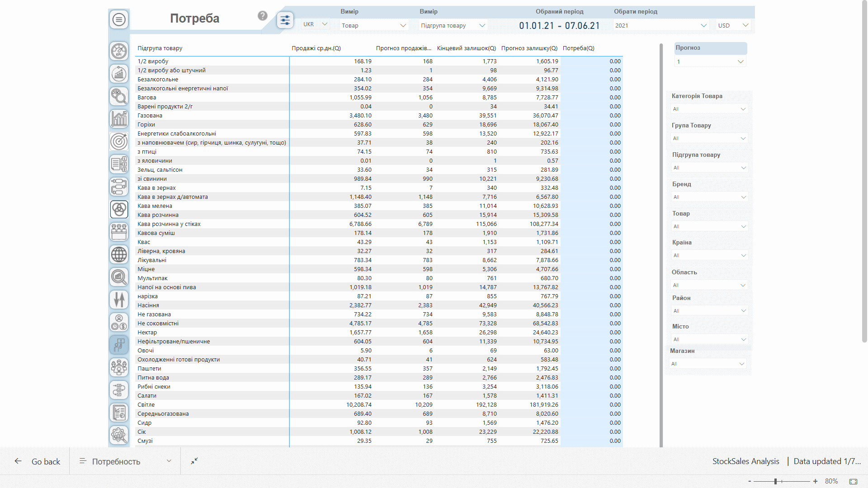Click the up-down arrows sidebar icon
The height and width of the screenshot is (488, 868).
pyautogui.click(x=119, y=300)
